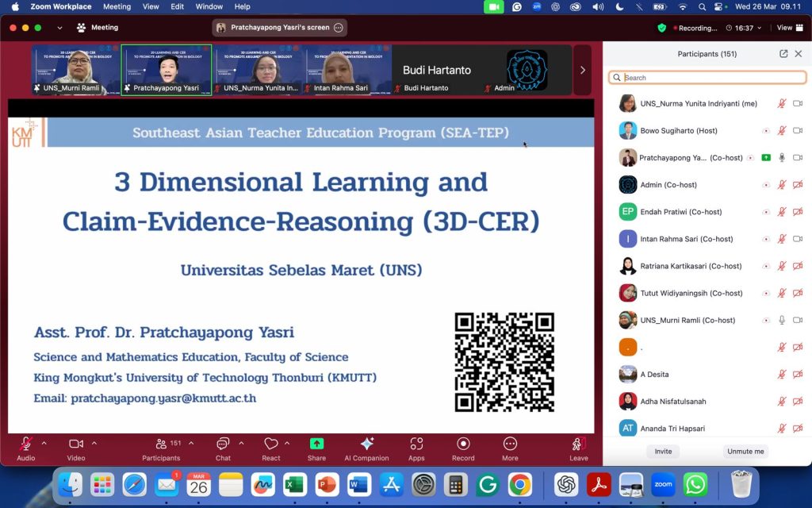Show next video thumbnails with right arrow

[583, 70]
